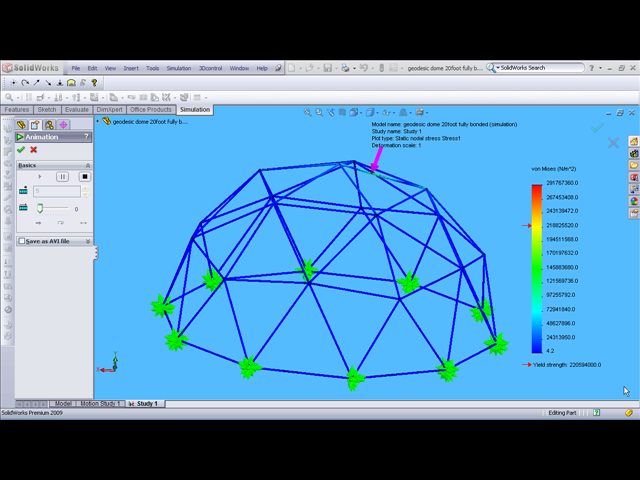Open the FeatureManager design tree tab icon
Viewport: 640px width, 480px height.
pyautogui.click(x=21, y=125)
